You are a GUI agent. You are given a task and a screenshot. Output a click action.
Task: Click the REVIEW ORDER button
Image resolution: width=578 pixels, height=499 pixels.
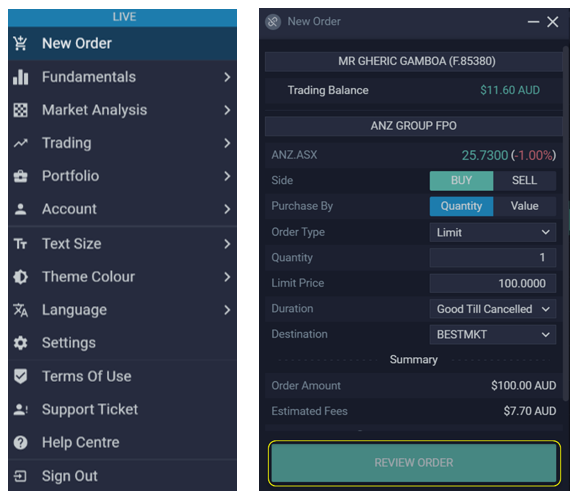click(x=414, y=463)
